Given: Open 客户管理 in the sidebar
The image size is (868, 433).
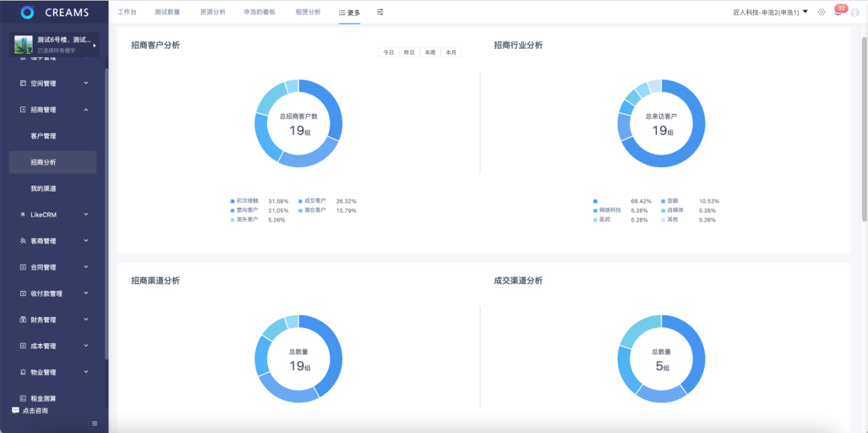Looking at the screenshot, I should [x=43, y=136].
